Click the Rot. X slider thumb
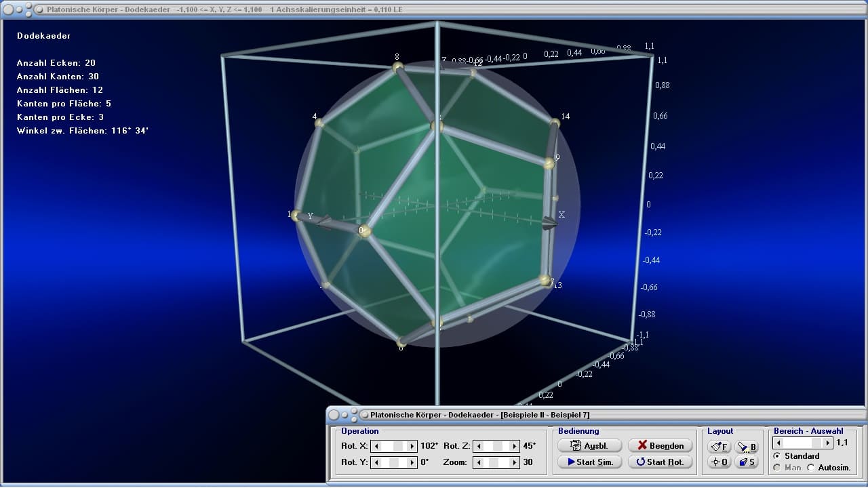The image size is (868, 488). (399, 446)
